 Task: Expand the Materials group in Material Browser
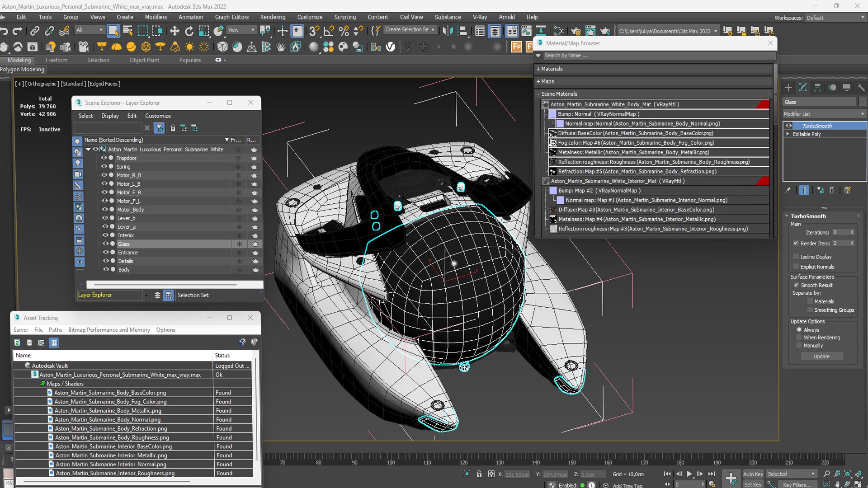(538, 69)
